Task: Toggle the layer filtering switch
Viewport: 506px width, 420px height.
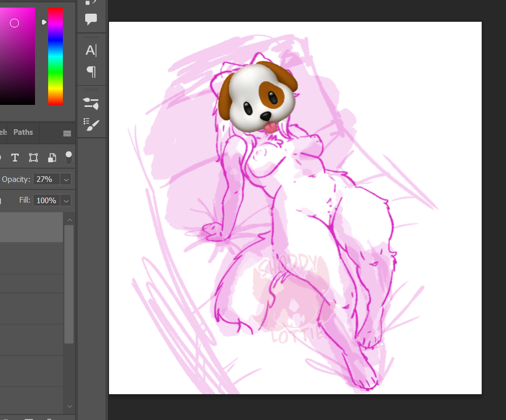Action: point(68,158)
